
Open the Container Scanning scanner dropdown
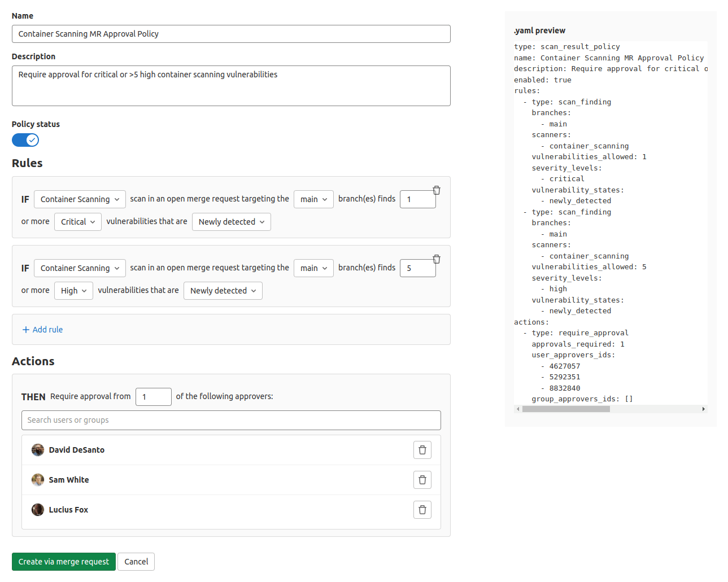coord(80,199)
